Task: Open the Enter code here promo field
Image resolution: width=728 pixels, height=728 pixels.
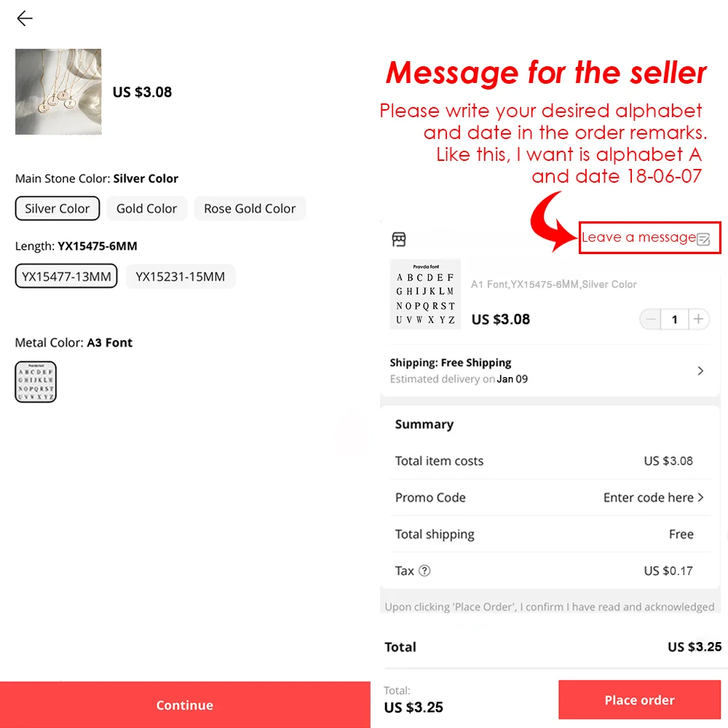Action: 653,497
